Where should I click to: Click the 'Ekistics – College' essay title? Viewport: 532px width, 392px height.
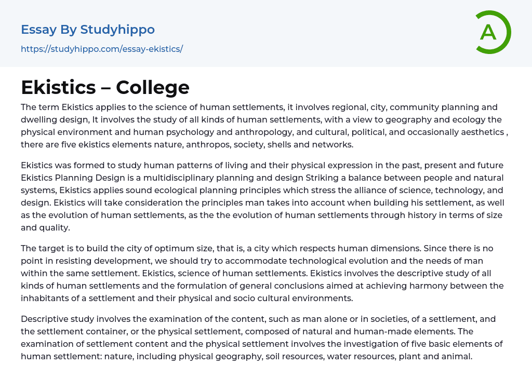105,87
